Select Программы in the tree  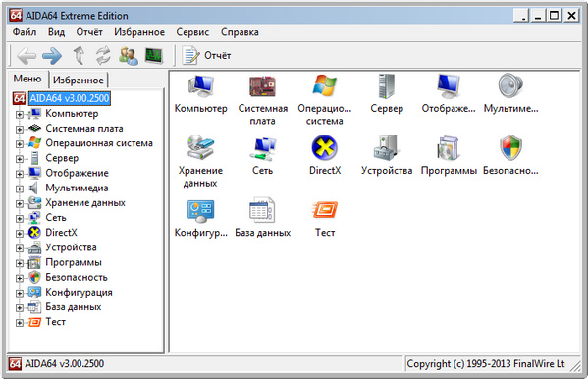(x=74, y=262)
